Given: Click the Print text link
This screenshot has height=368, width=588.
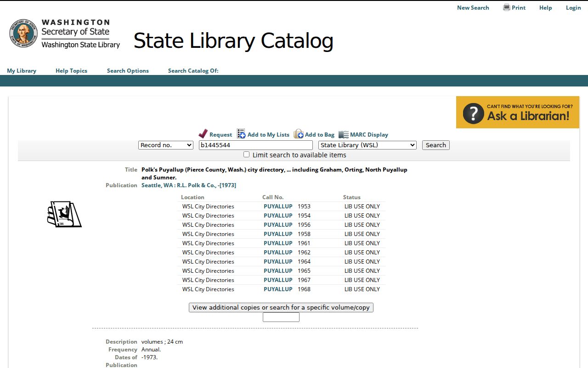Looking at the screenshot, I should (x=519, y=8).
